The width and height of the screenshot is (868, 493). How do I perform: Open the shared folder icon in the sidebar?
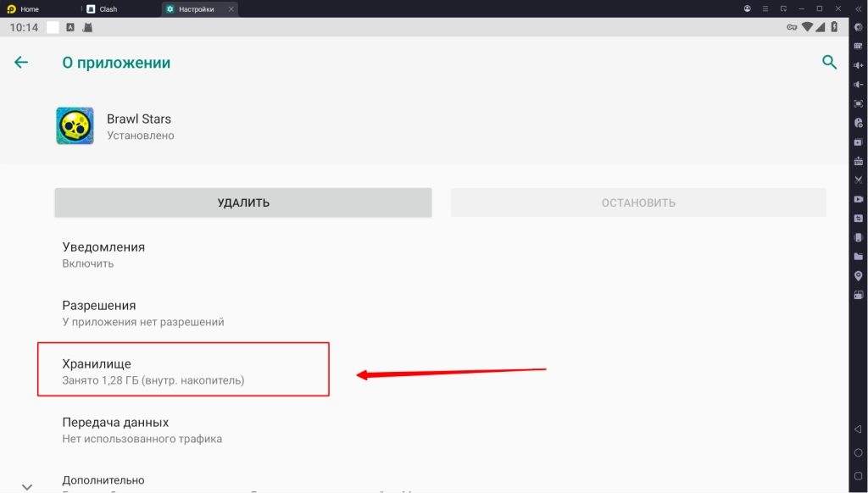coord(858,256)
